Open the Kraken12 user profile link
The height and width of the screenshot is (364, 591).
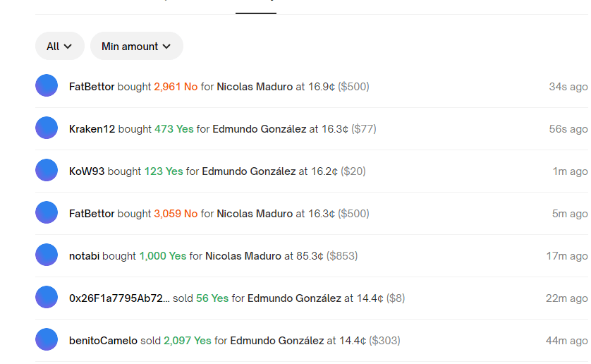[x=92, y=129]
